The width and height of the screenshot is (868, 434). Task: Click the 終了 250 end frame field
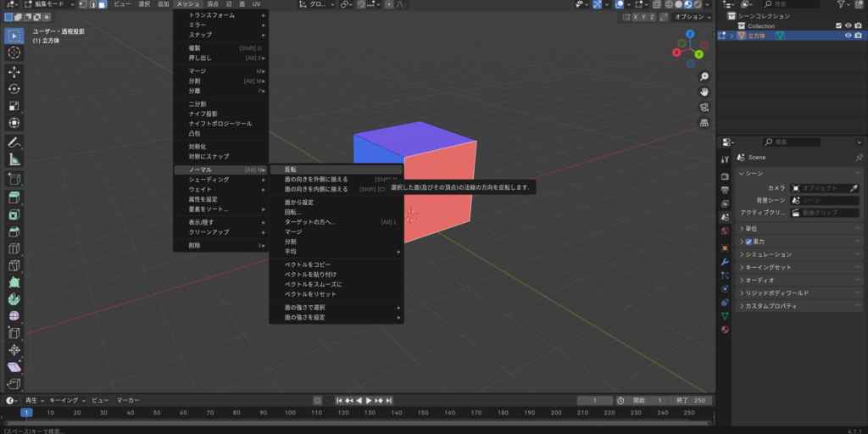pos(692,400)
